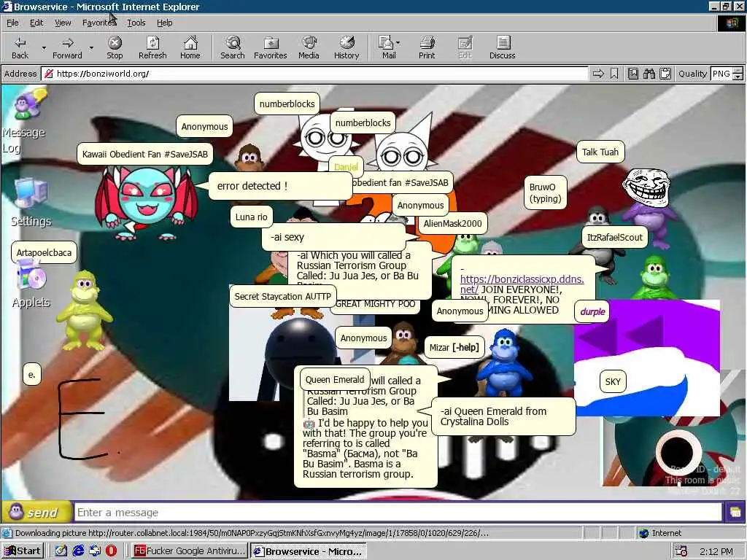Click the Mizar [-help] name tag
This screenshot has height=560, width=747.
[454, 348]
